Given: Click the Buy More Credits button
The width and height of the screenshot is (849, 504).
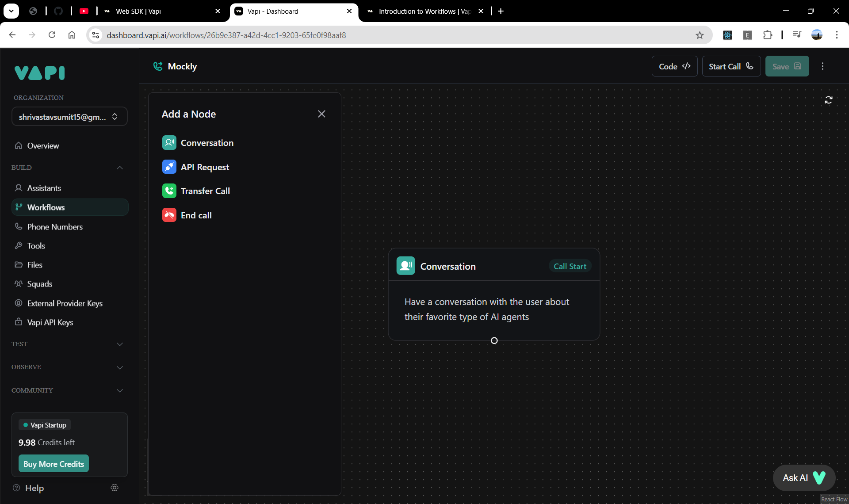Looking at the screenshot, I should coord(54,464).
